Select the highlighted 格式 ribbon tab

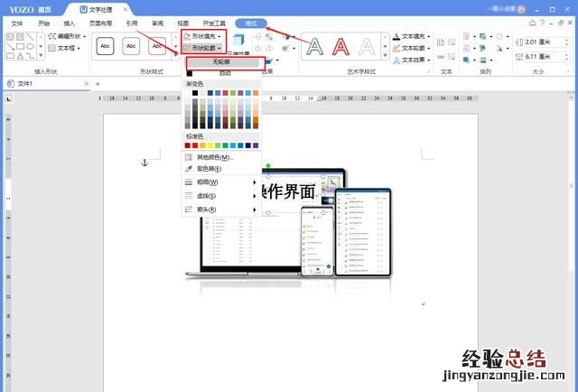[251, 23]
